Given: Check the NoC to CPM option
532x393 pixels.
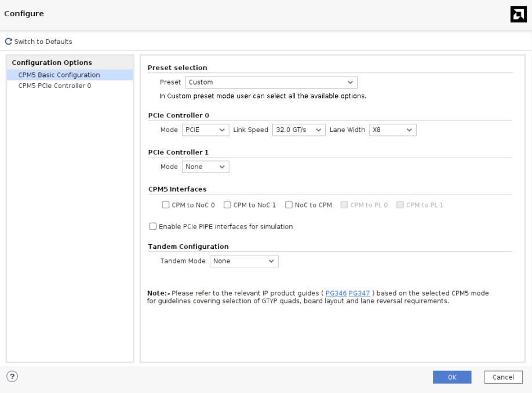Looking at the screenshot, I should [x=289, y=205].
